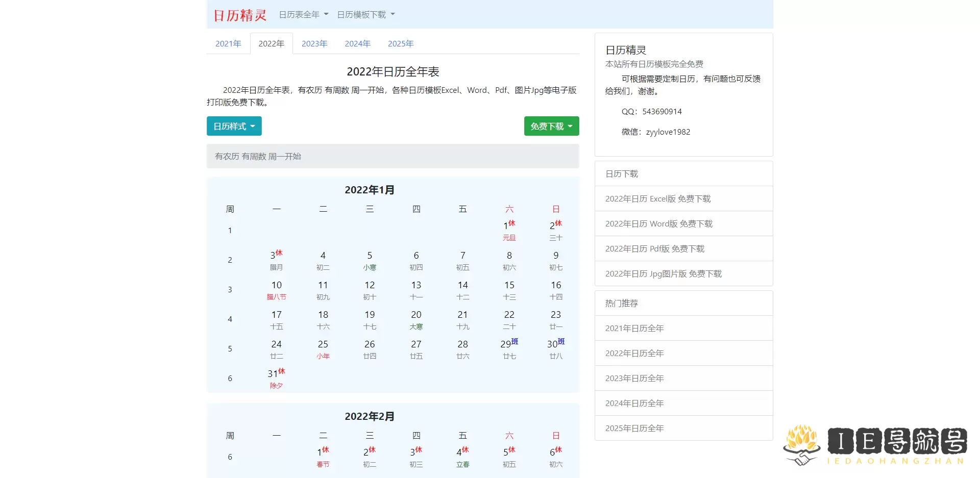Switch to the 2021年 tab
980x478 pixels.
[228, 44]
